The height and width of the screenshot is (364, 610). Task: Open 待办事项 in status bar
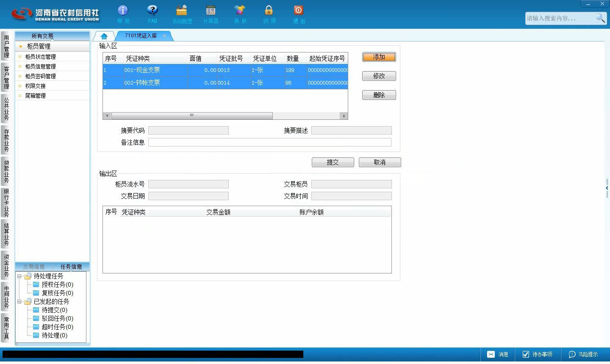coord(538,354)
